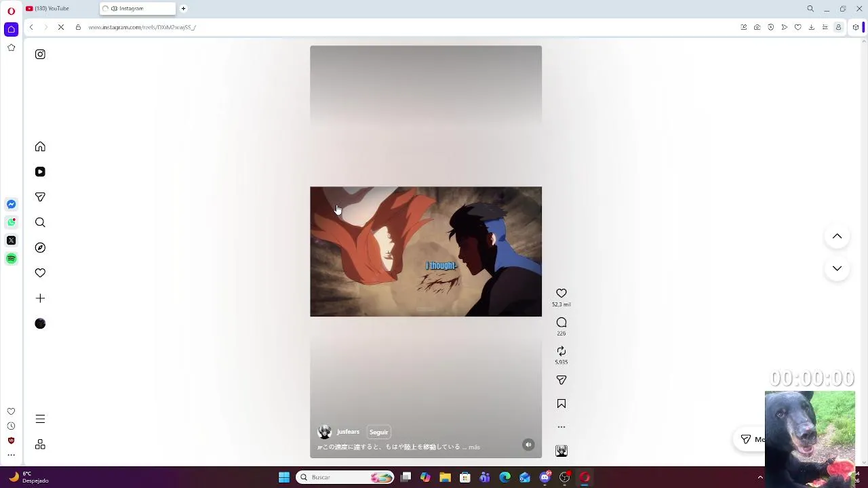
Task: Expand the caption with 'más'
Action: coord(474,447)
